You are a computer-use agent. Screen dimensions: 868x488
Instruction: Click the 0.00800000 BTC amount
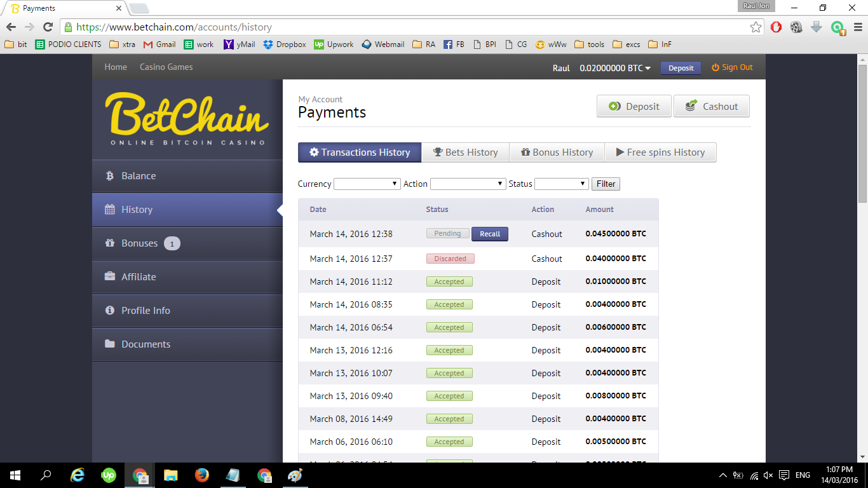click(616, 396)
